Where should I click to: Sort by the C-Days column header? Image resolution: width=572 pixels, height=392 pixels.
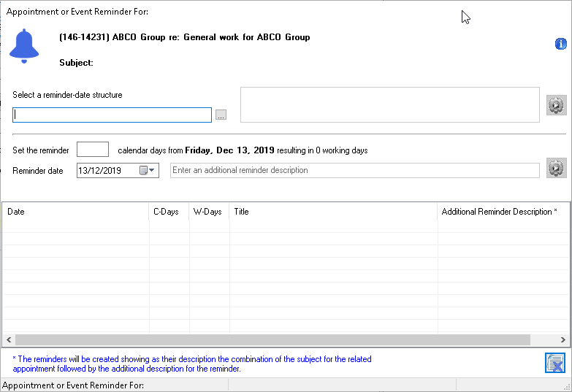pos(169,212)
